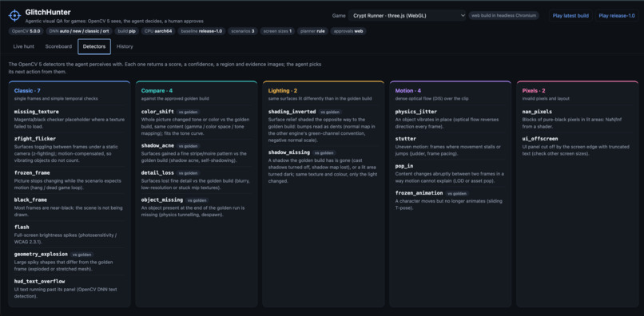Click the planner rule badge
Viewport: 644px width, 316px height.
(x=312, y=31)
